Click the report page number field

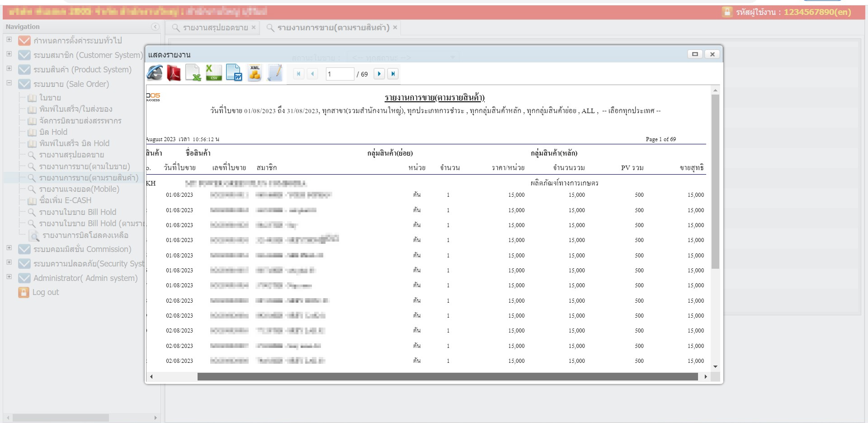[x=340, y=74]
